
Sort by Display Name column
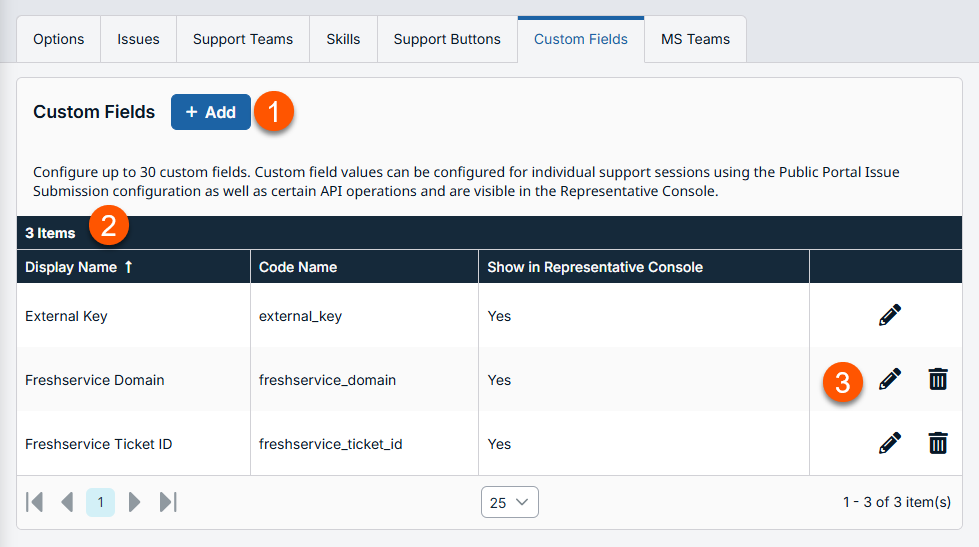click(x=70, y=267)
